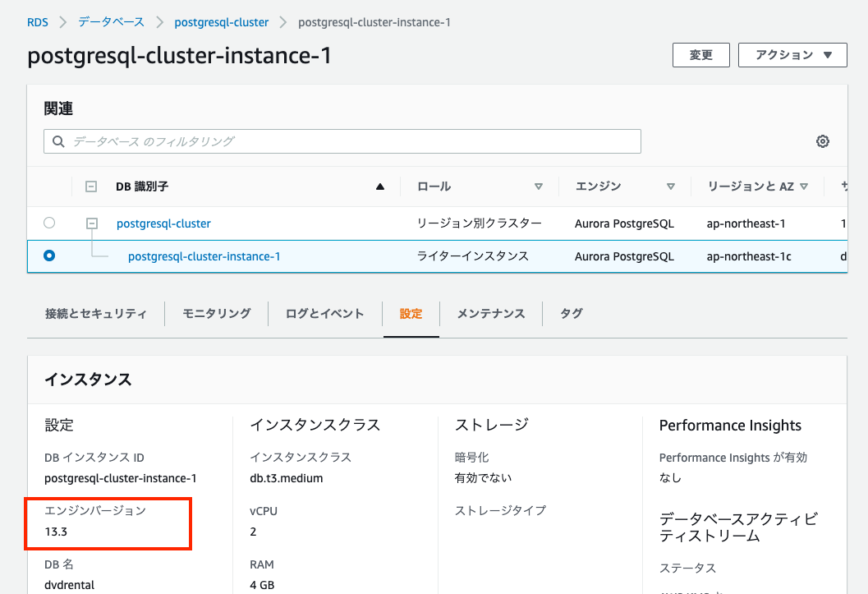This screenshot has width=868, height=594.
Task: Collapse the postgresql-cluster tree minus icon
Action: [91, 223]
